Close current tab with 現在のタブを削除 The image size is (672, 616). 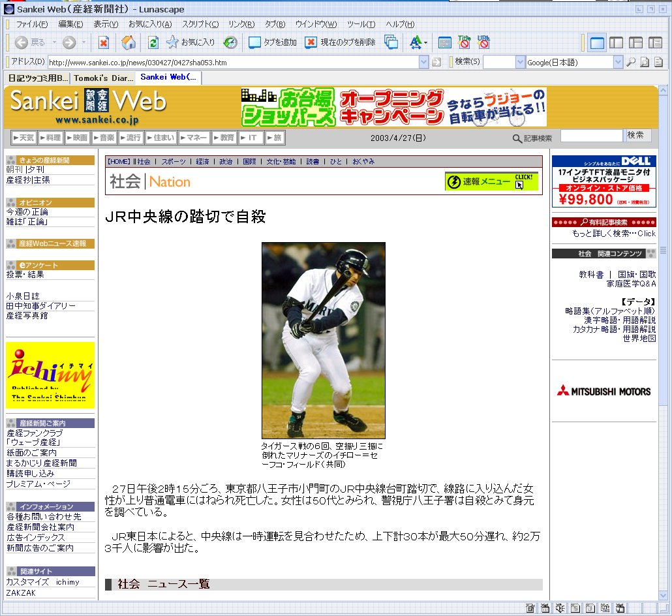(341, 43)
